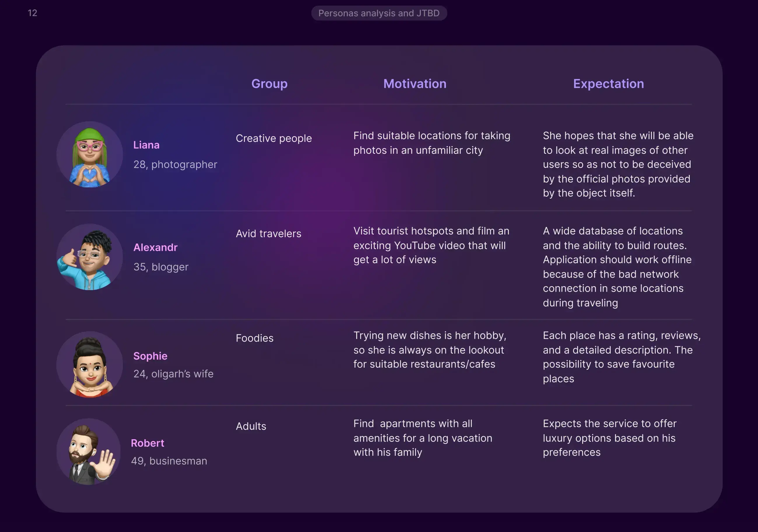
Task: Click the Group column header
Action: click(269, 84)
